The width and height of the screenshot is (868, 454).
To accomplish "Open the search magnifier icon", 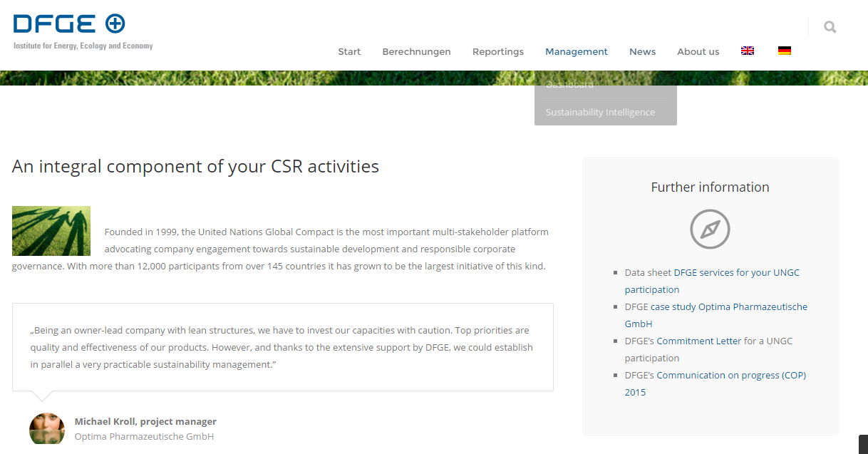I will click(x=830, y=27).
